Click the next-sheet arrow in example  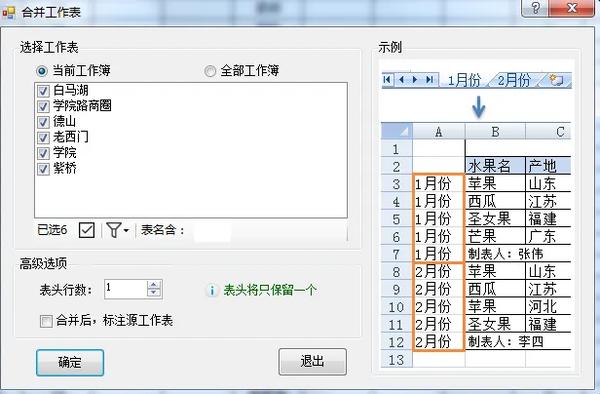coord(415,80)
